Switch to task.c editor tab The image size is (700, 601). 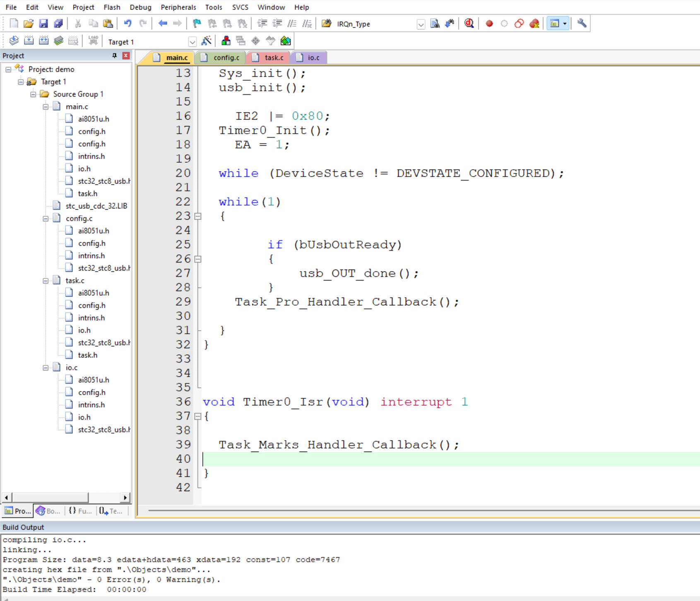click(x=269, y=58)
